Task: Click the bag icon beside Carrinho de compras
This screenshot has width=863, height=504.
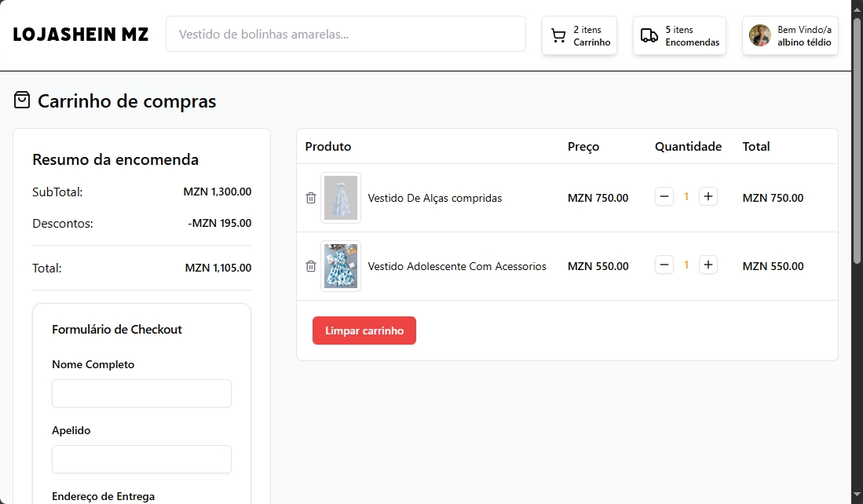Action: tap(21, 100)
